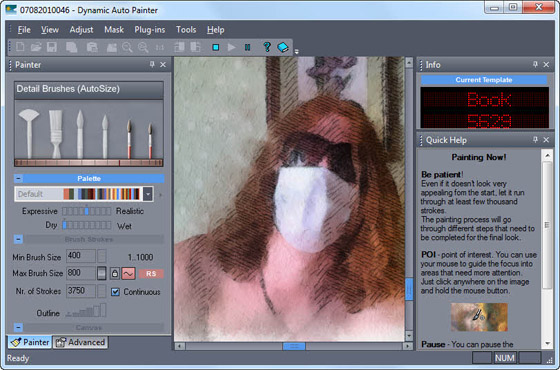
Task: Click the canvas vertical scrollbar up arrow
Action: pyautogui.click(x=409, y=62)
